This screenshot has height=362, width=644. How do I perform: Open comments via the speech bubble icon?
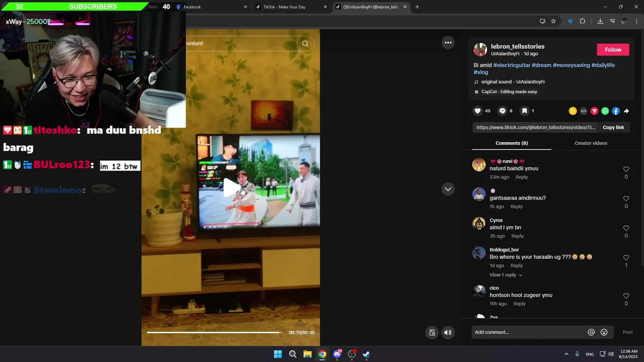coord(502,111)
